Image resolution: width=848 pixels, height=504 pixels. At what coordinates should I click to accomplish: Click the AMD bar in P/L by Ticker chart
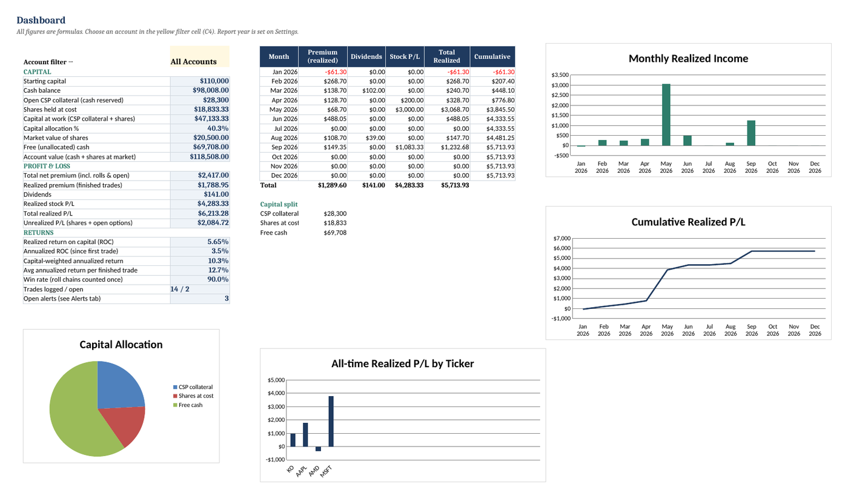click(x=318, y=449)
